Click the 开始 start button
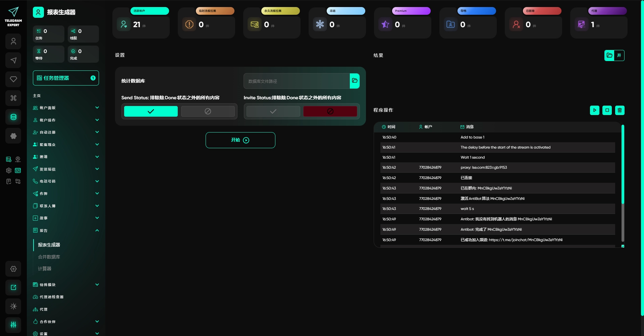This screenshot has height=336, width=644. click(x=240, y=140)
